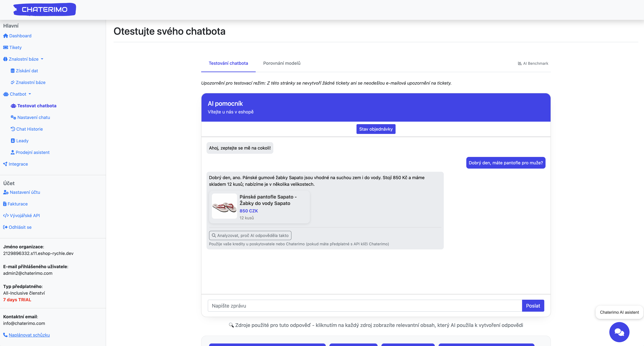
Task: Click the Chaterimo AI asistent label
Action: (x=619, y=312)
